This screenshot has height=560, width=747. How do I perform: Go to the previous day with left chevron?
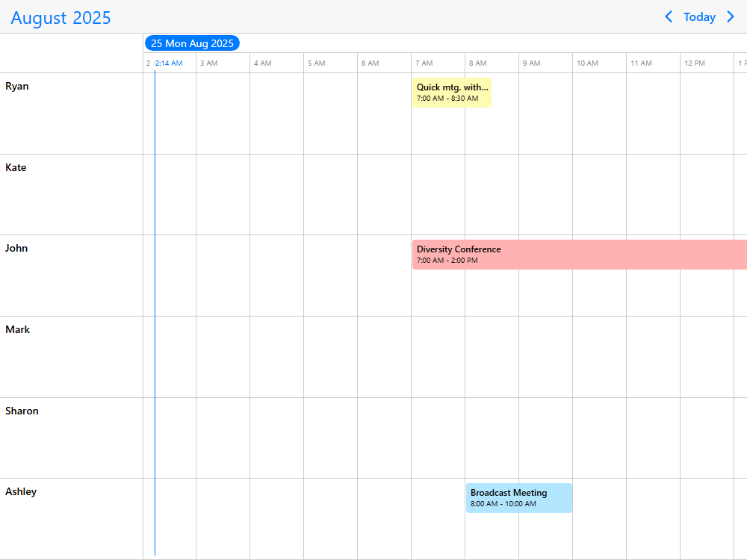(x=669, y=16)
